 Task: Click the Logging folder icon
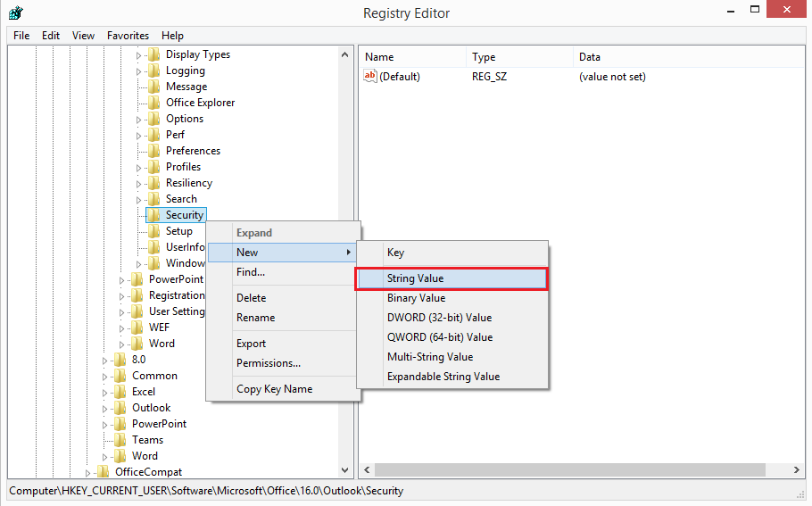tap(153, 71)
